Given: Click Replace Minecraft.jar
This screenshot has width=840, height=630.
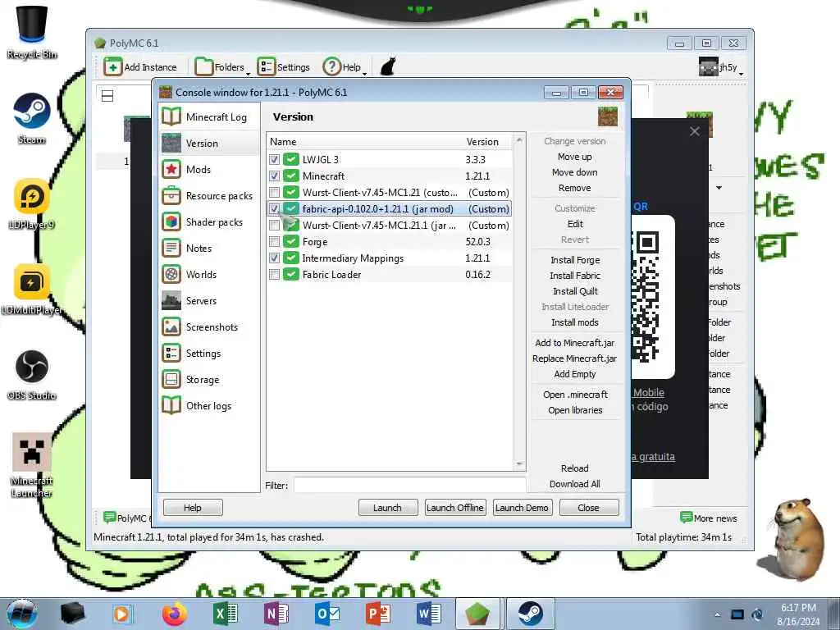Looking at the screenshot, I should tap(574, 358).
